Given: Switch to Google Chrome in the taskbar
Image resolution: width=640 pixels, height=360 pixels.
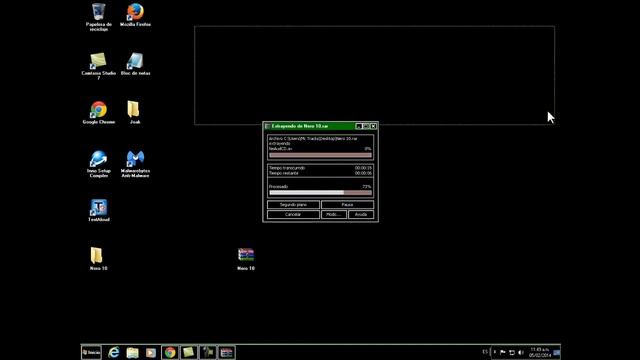Looking at the screenshot, I should (170, 352).
